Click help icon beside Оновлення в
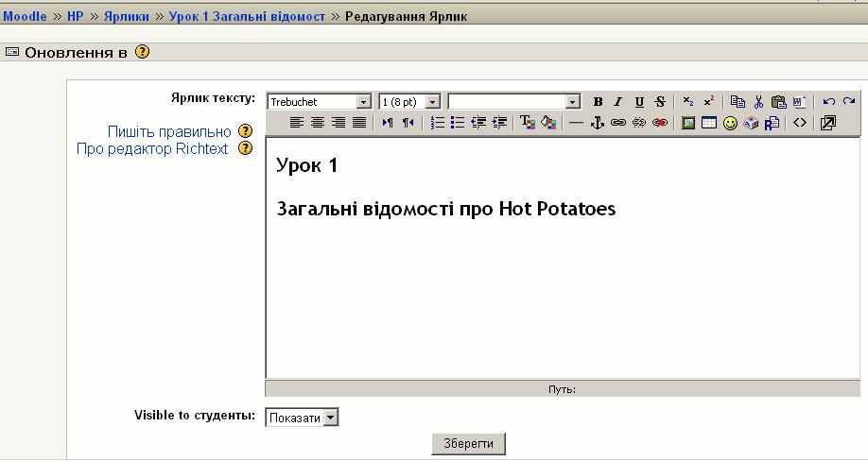Screen dimensions: 868x461 point(142,52)
